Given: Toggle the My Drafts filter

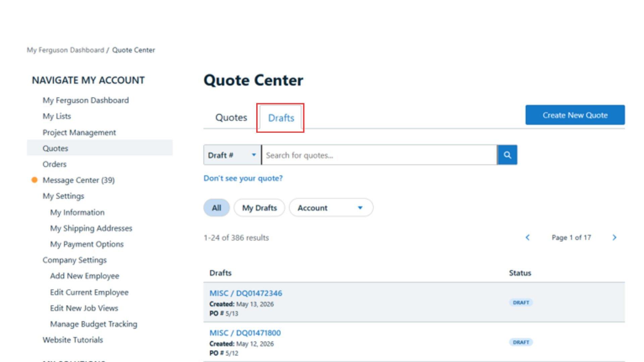Looking at the screenshot, I should pyautogui.click(x=259, y=208).
